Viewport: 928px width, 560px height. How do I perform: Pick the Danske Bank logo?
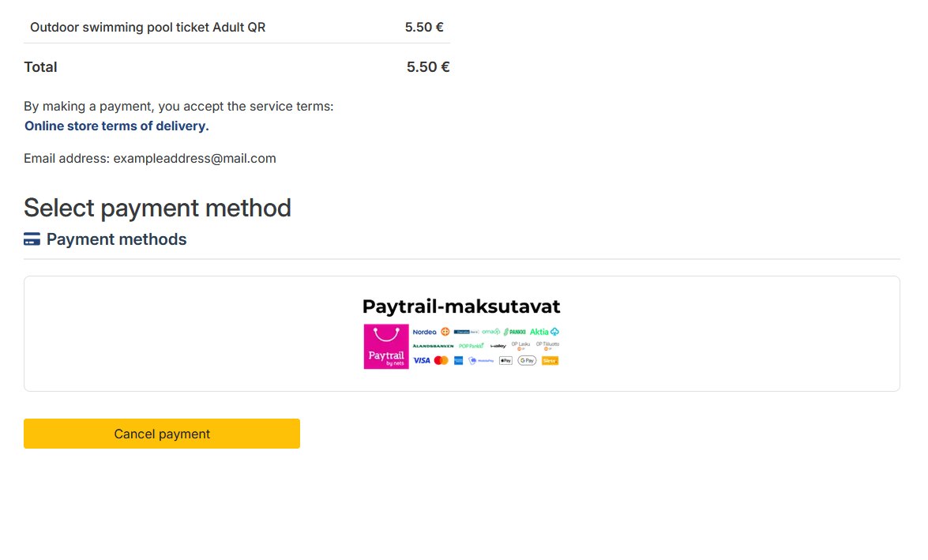click(x=466, y=332)
